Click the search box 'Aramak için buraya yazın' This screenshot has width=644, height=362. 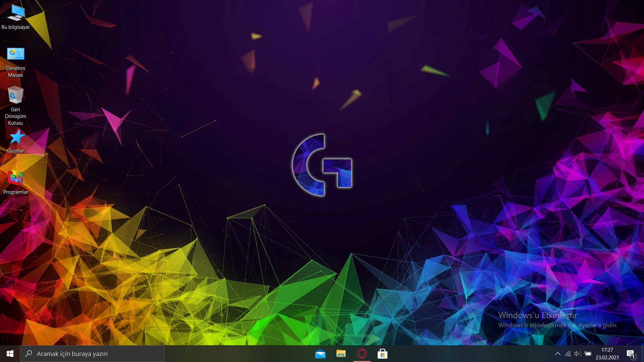[92, 354]
